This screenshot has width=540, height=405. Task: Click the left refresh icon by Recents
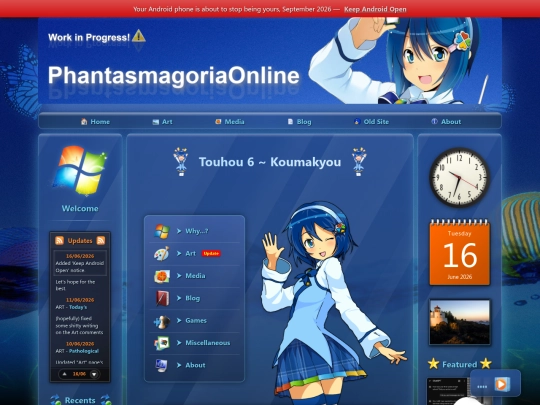(55, 400)
